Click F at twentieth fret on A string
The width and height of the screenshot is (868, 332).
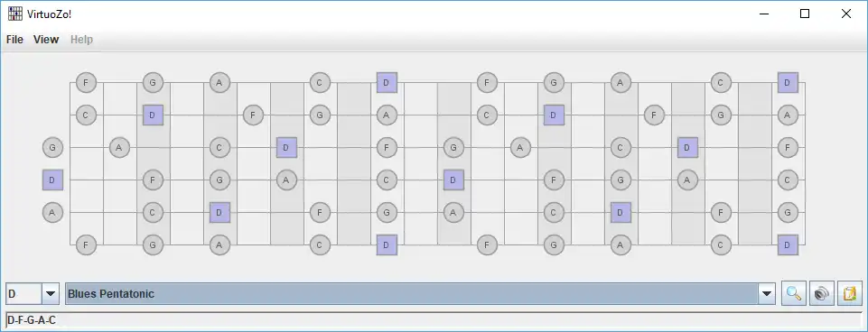(721, 212)
